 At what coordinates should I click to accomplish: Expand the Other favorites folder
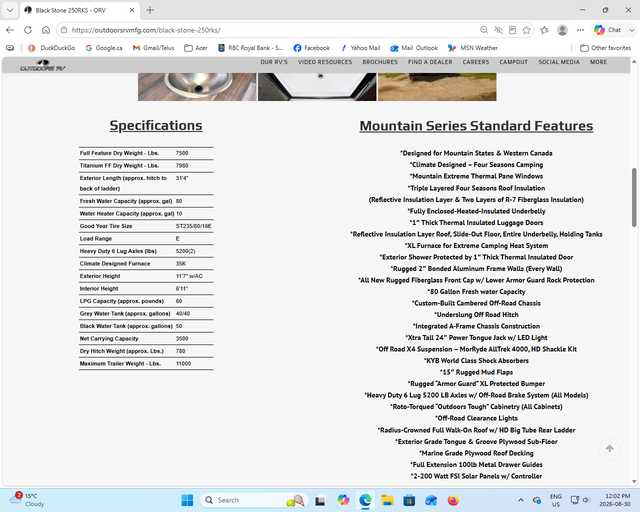605,48
